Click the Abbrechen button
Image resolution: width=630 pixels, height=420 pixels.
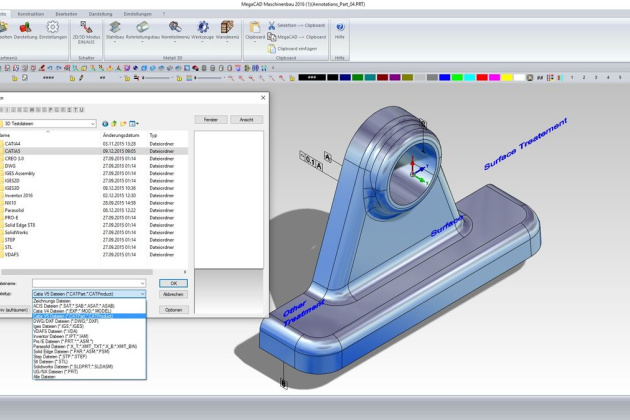[x=173, y=294]
